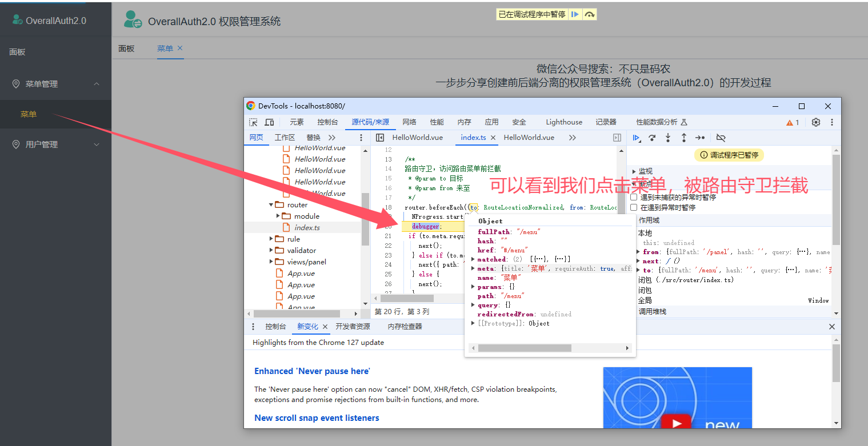The height and width of the screenshot is (446, 868).
Task: Activate the inspect element picker
Action: click(253, 122)
